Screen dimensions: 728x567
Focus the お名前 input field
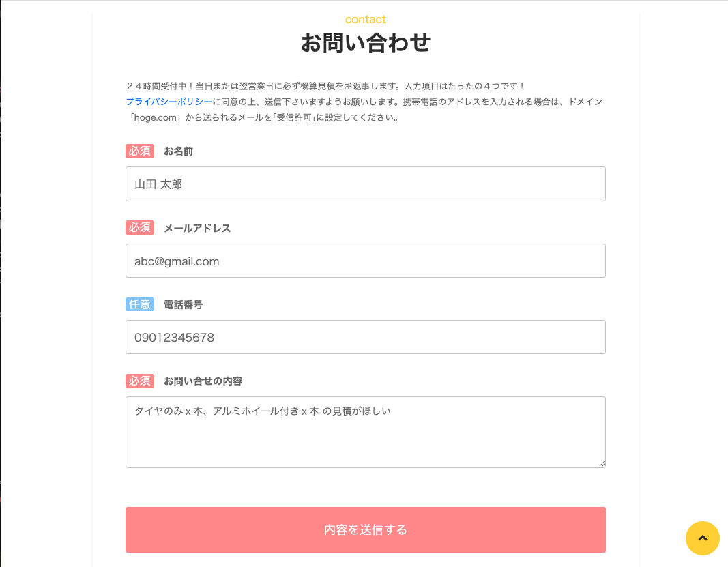[x=365, y=184]
